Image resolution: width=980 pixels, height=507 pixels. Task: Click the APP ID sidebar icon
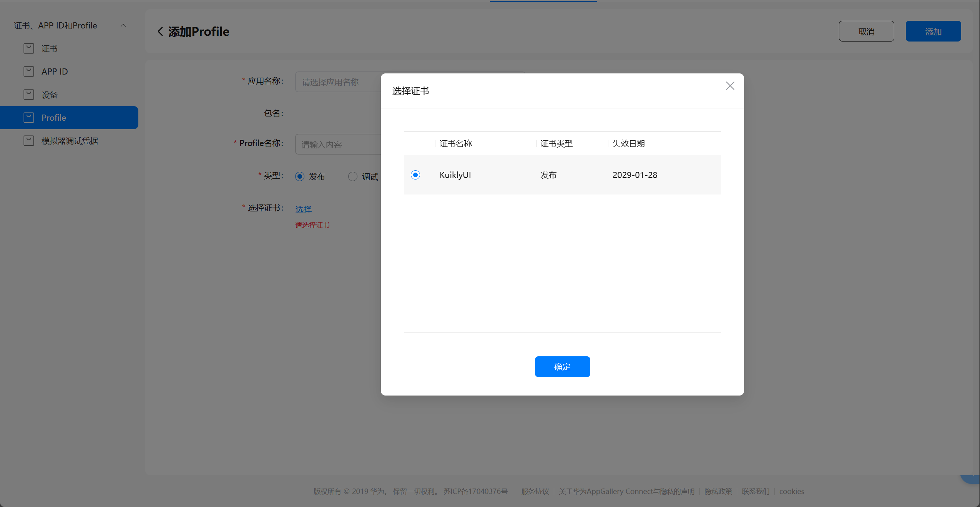29,71
